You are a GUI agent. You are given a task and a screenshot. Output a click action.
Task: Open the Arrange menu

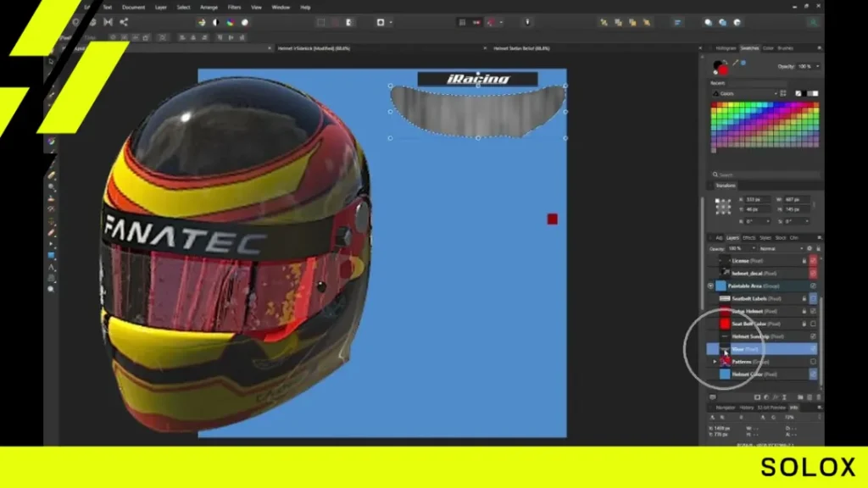(209, 7)
